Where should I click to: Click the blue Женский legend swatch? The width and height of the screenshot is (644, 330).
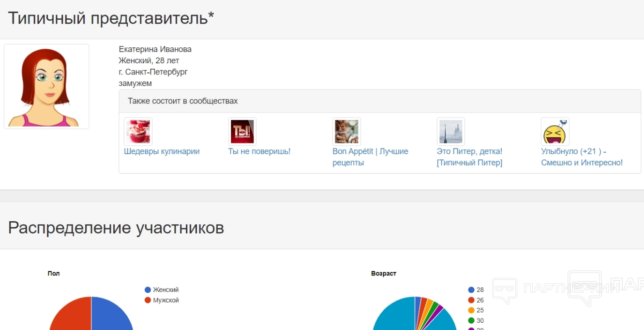pos(148,290)
